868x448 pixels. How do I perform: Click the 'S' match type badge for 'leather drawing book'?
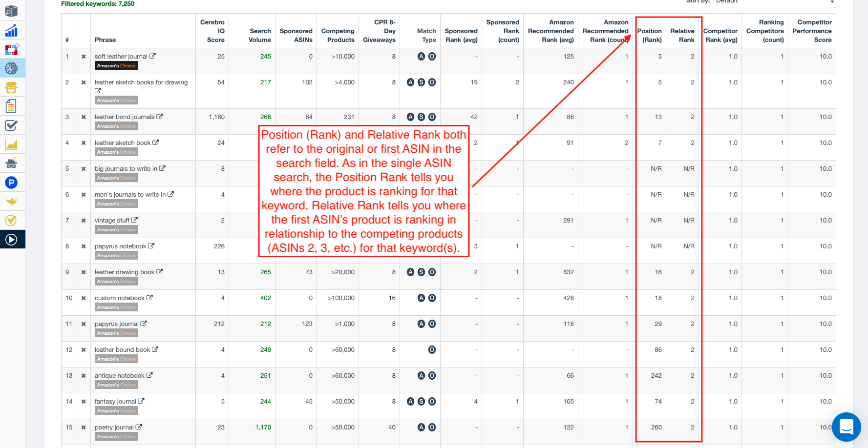pos(421,272)
